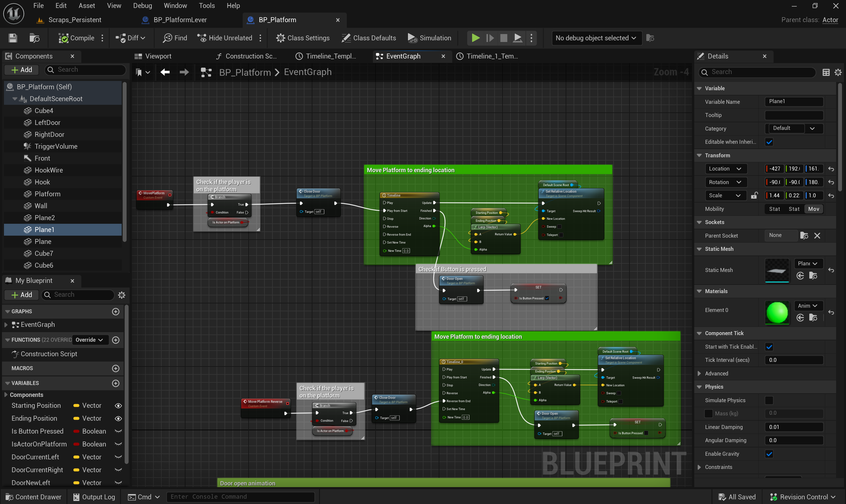Click the Details panel search field
Viewport: 846px width, 504px height.
[x=757, y=72]
